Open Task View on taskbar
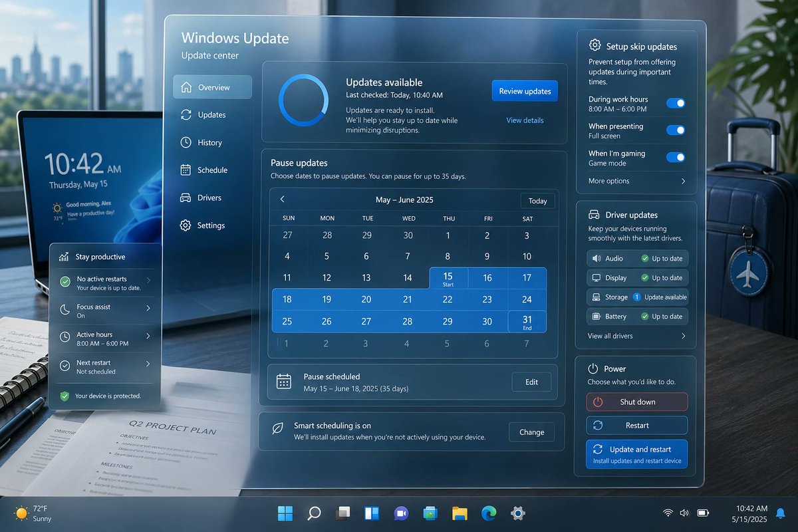This screenshot has height=532, width=798. click(342, 513)
